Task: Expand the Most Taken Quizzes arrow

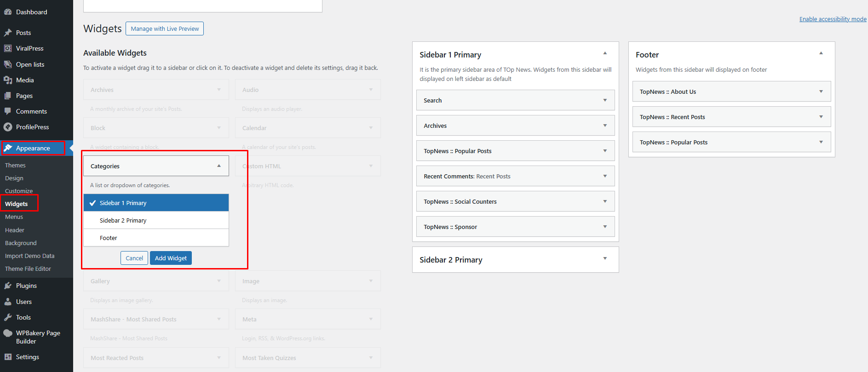Action: [x=371, y=358]
